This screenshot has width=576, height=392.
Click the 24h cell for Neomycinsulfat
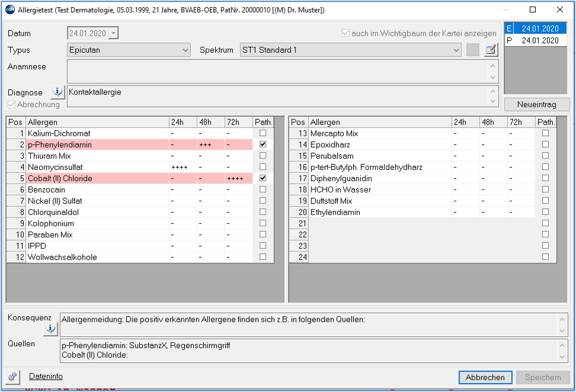182,167
